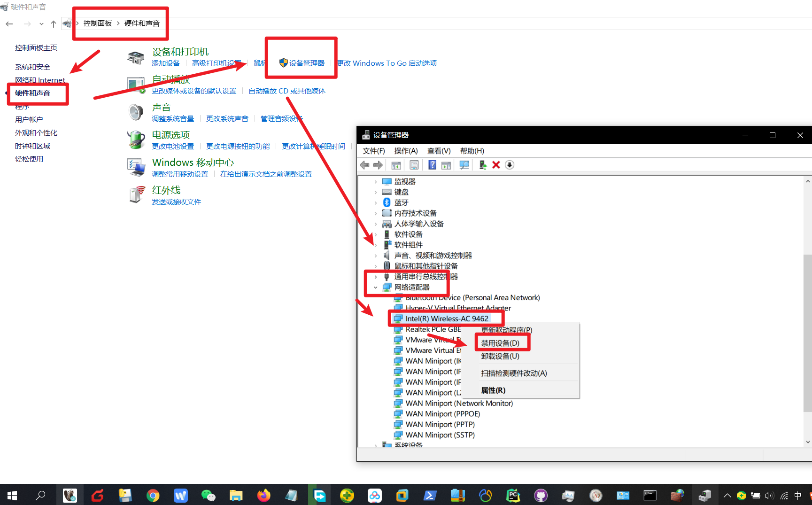Select WAN Miniport (Network Monitor) device
Image resolution: width=812 pixels, height=505 pixels.
point(459,403)
